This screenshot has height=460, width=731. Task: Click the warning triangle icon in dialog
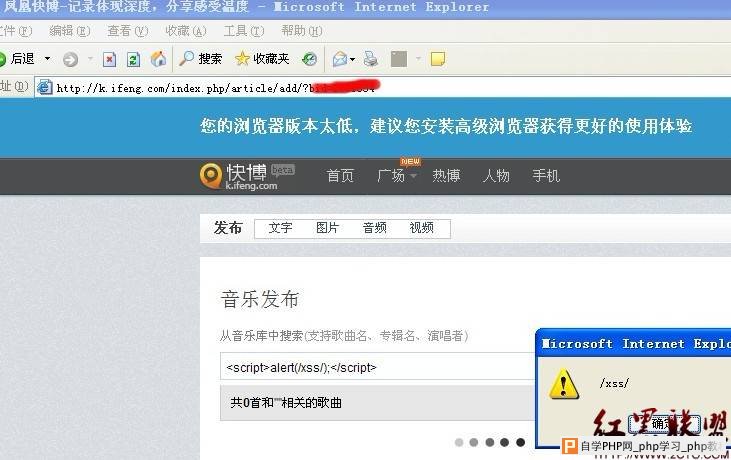564,384
